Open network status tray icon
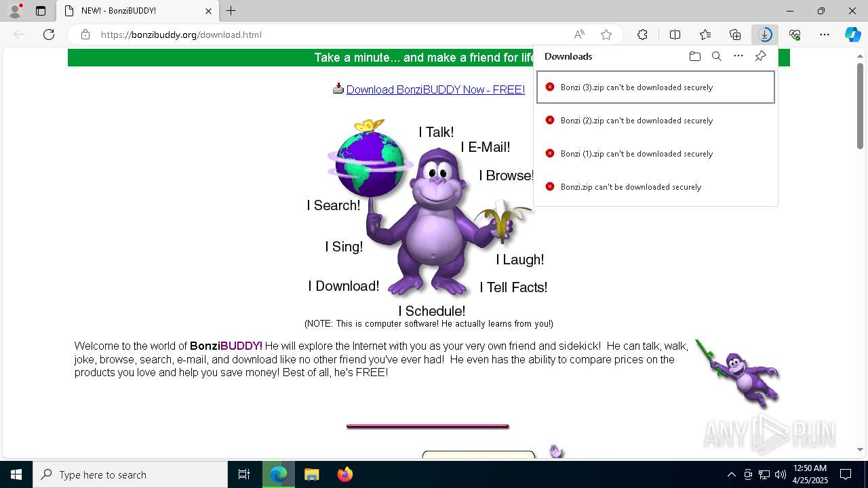The image size is (868, 488). pyautogui.click(x=764, y=474)
